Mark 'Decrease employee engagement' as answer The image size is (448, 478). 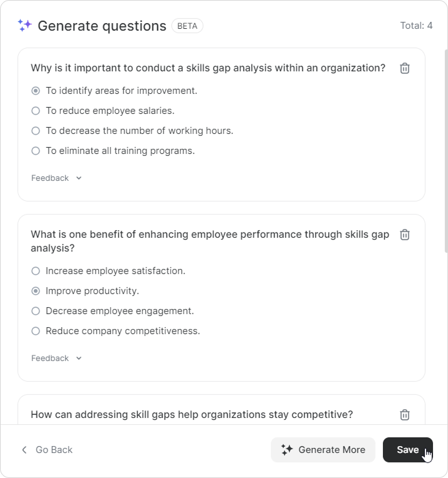click(x=36, y=311)
